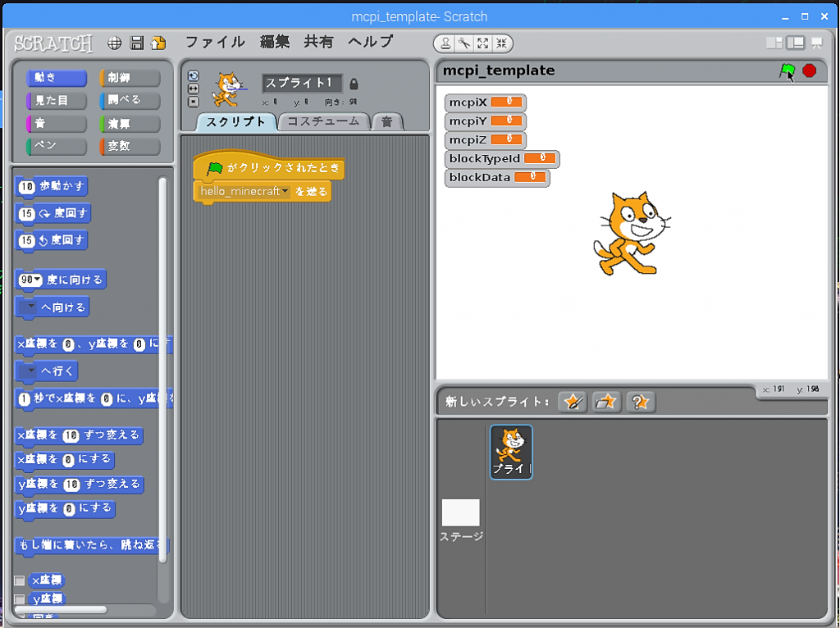Click the turn clockwise 15 度回す block

[x=53, y=214]
